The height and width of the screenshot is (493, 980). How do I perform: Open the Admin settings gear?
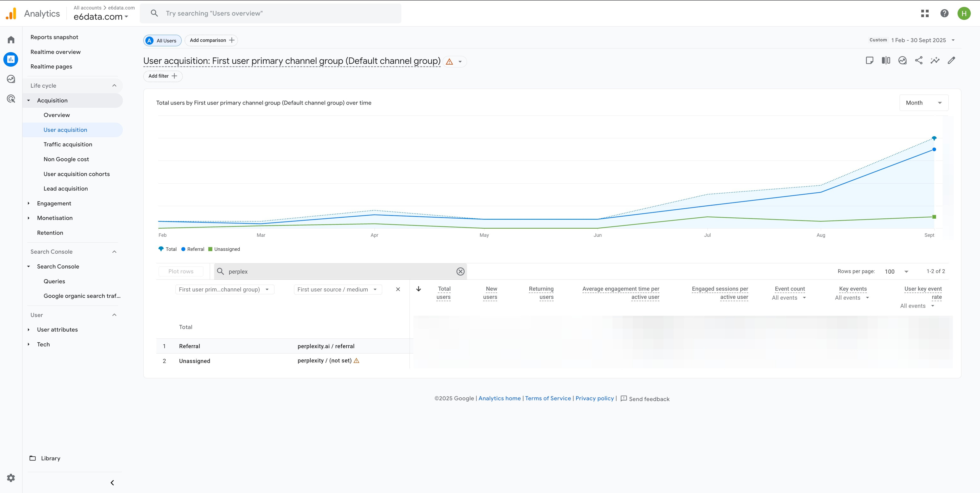coord(11,478)
